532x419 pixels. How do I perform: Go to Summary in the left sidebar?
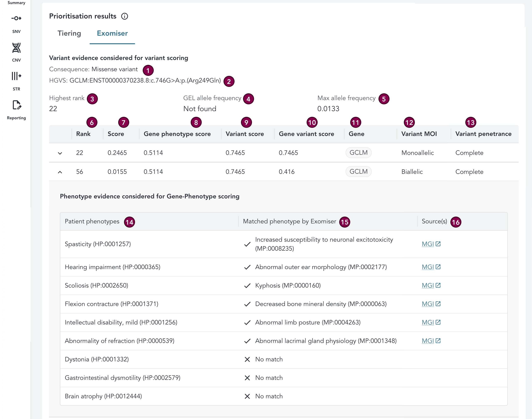click(x=16, y=3)
